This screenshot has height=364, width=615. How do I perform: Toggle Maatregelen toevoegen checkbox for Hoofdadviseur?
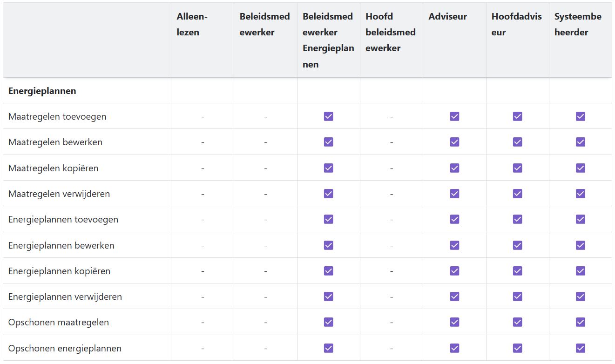coord(517,116)
